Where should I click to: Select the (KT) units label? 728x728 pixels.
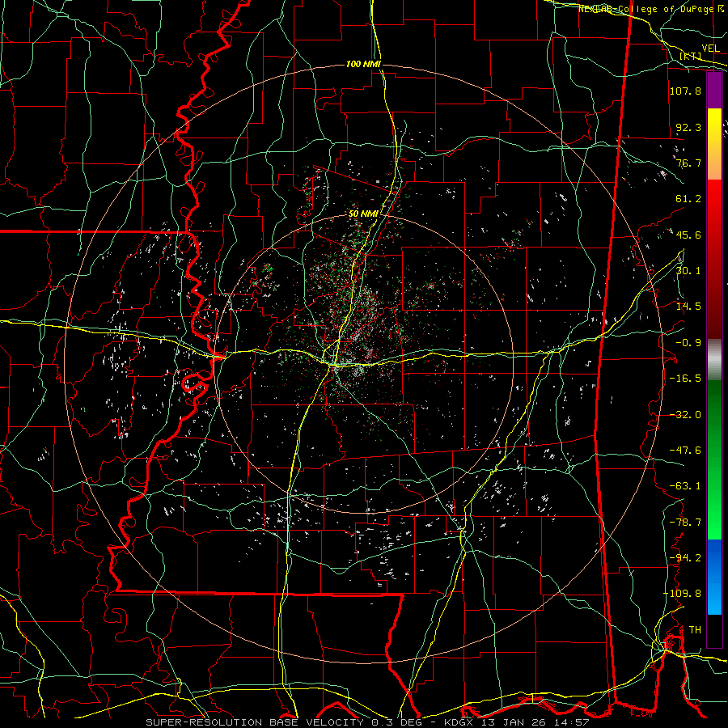(691, 56)
